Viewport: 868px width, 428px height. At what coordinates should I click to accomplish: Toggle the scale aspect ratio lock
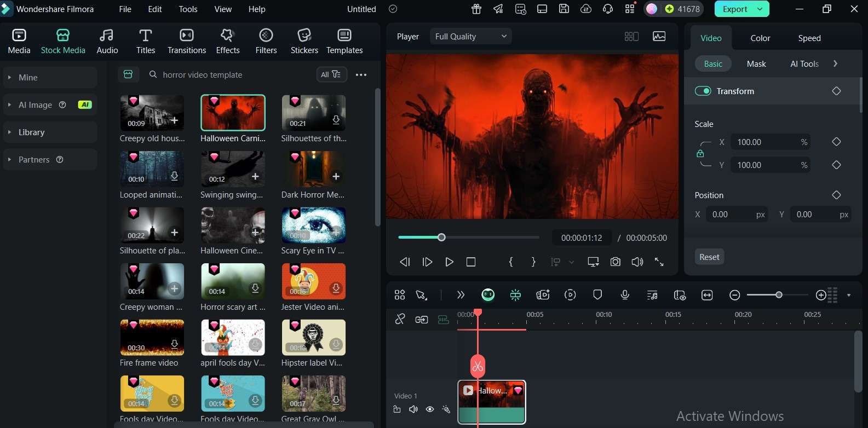[x=700, y=154]
